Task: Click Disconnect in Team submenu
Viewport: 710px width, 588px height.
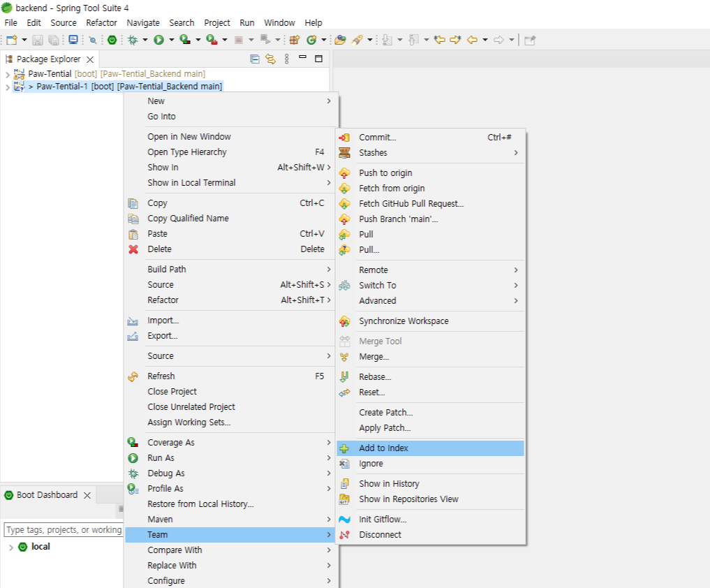Action: click(430, 535)
